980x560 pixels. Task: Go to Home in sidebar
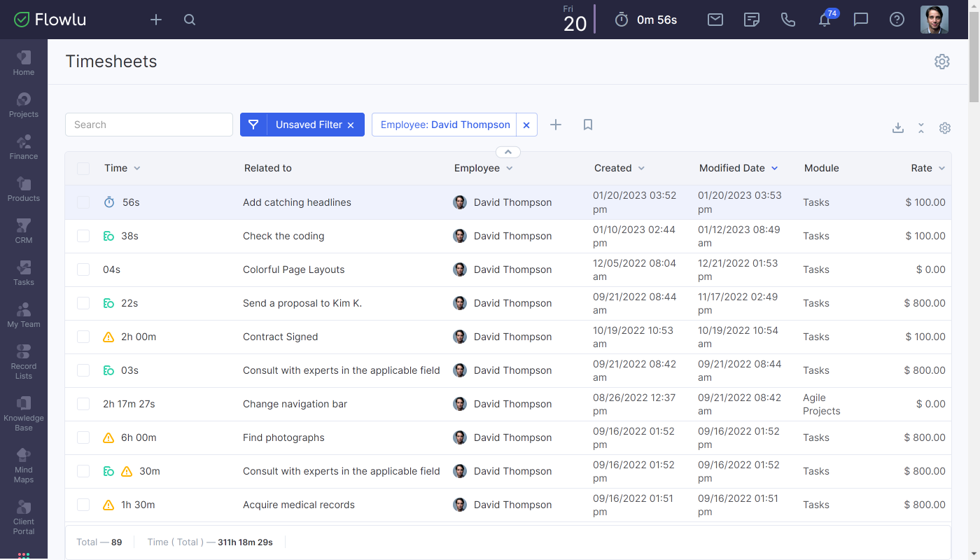coord(24,63)
